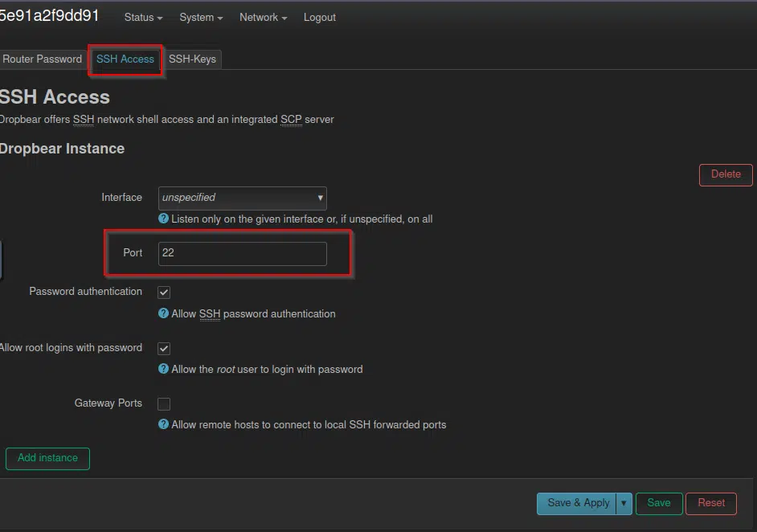This screenshot has height=532, width=757.
Task: Click help icon next to Allow SSH password authentication
Action: tap(163, 313)
